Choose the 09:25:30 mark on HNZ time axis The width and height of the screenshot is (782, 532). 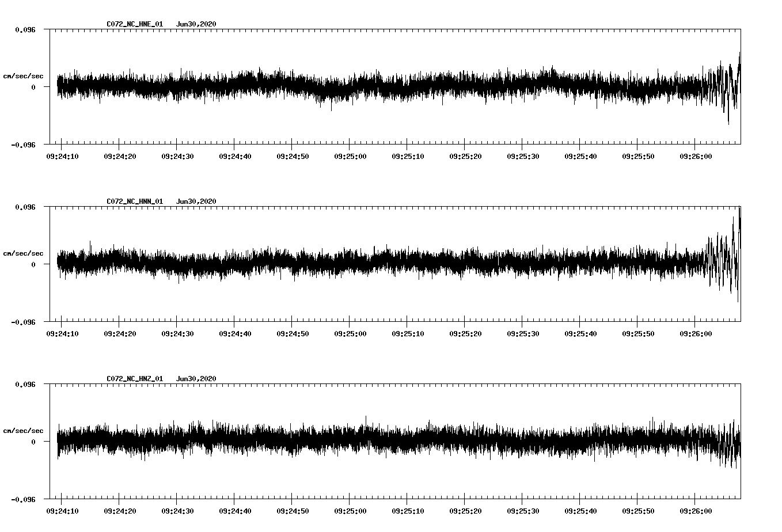522,511
